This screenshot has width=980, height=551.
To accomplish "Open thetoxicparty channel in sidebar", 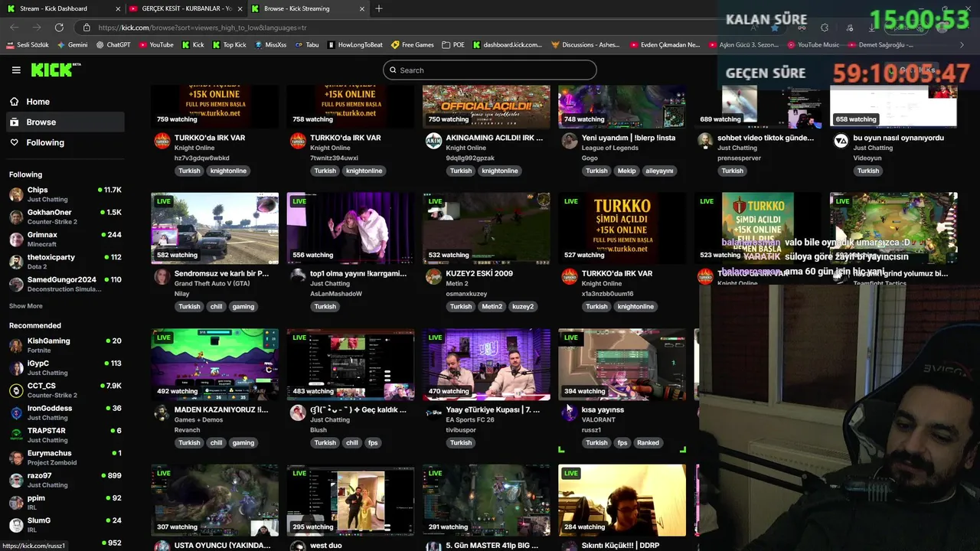I will pyautogui.click(x=65, y=262).
